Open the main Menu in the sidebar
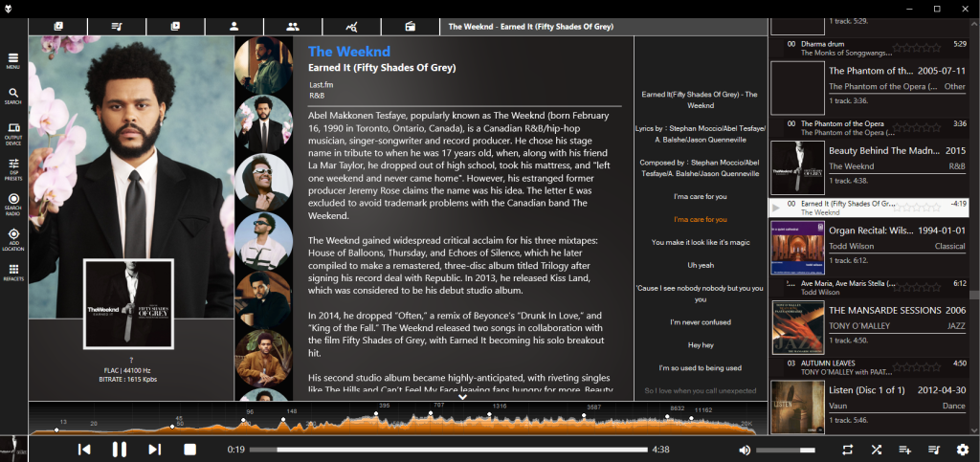The image size is (980, 462). point(13,61)
